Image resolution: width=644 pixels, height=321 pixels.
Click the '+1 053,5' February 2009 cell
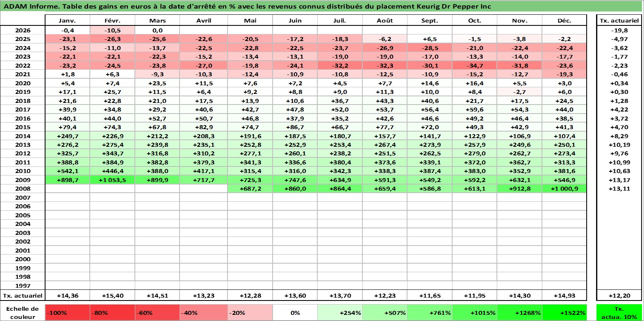coord(112,180)
